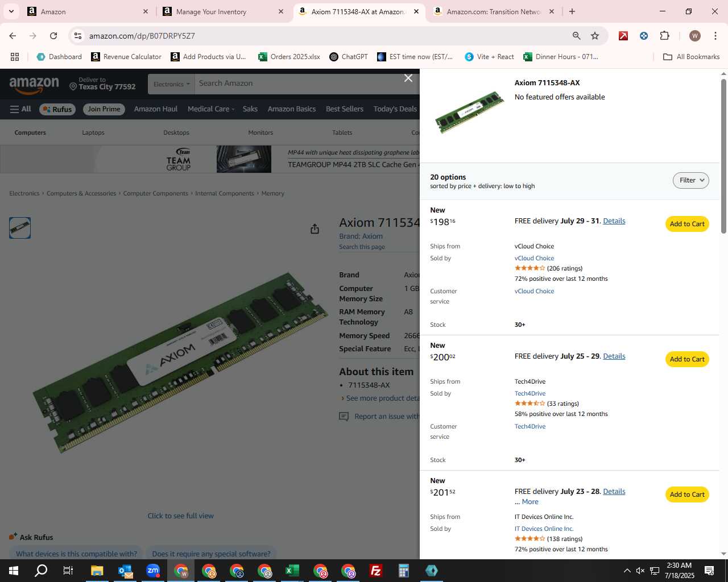
Task: Click the offers panel vertical scrollbar
Action: tap(723, 156)
